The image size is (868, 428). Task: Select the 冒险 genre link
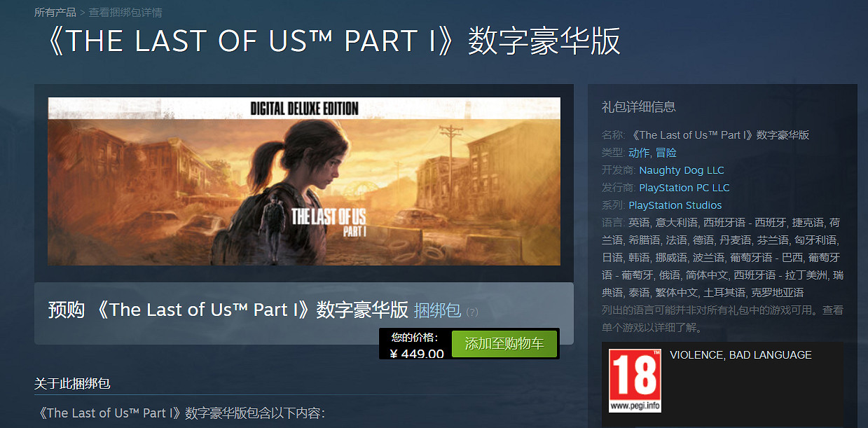point(666,152)
